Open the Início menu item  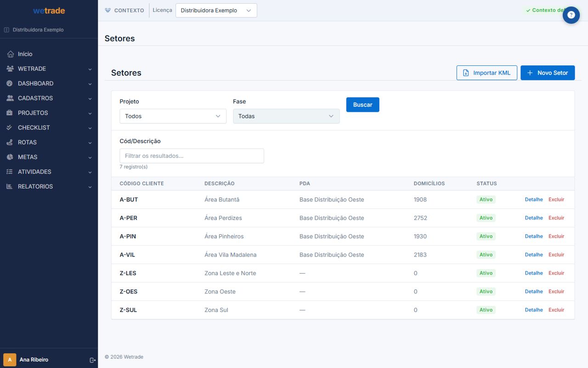pyautogui.click(x=49, y=54)
